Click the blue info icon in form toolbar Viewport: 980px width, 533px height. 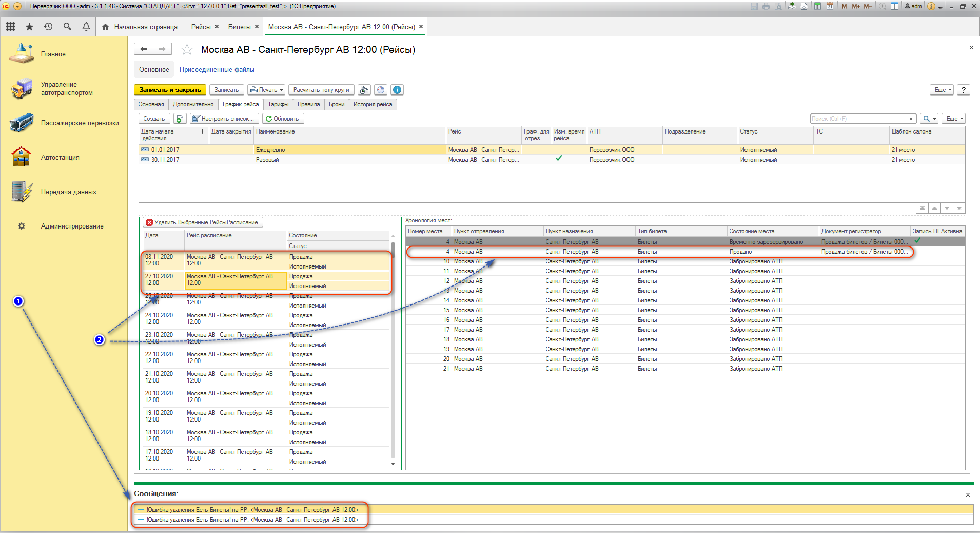pos(397,90)
